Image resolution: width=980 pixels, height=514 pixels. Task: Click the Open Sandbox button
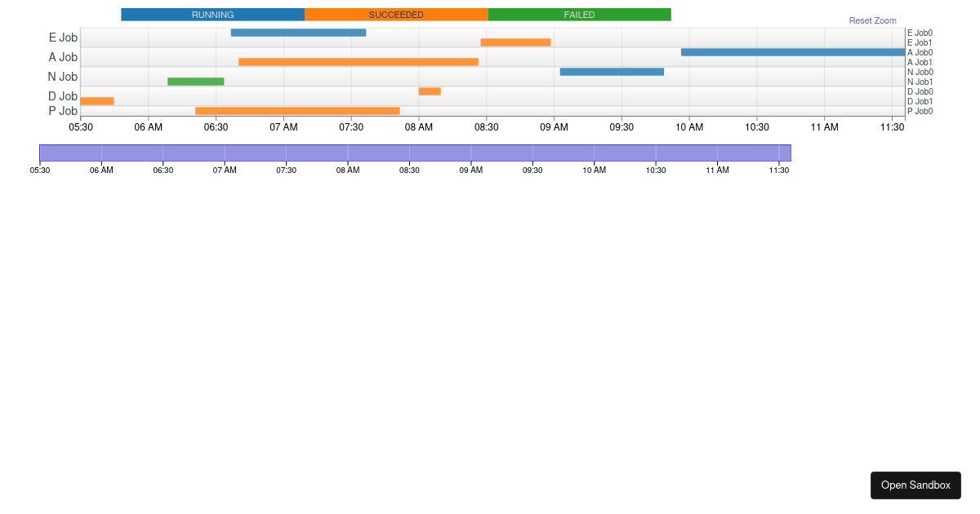[x=915, y=485]
